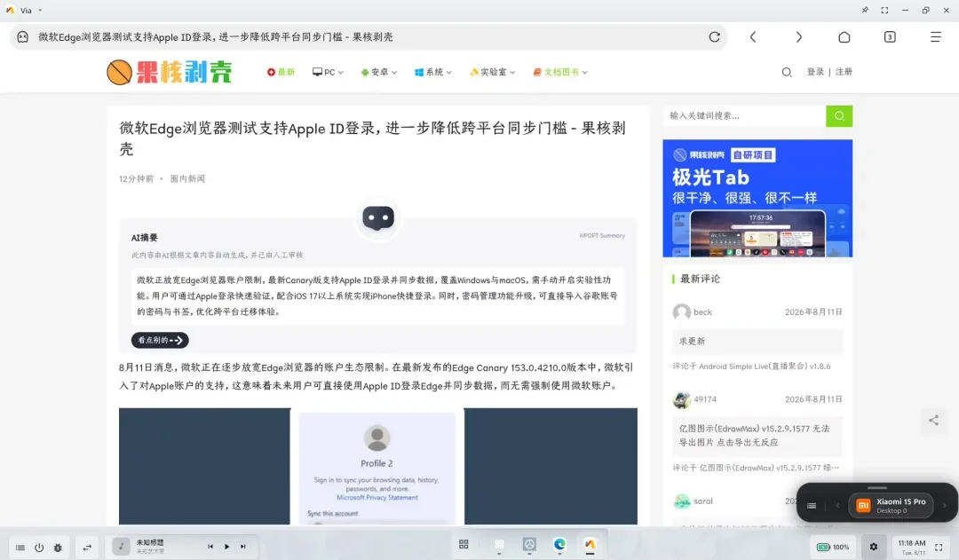
Task: Click the 圈内新闻 category link
Action: tap(187, 178)
